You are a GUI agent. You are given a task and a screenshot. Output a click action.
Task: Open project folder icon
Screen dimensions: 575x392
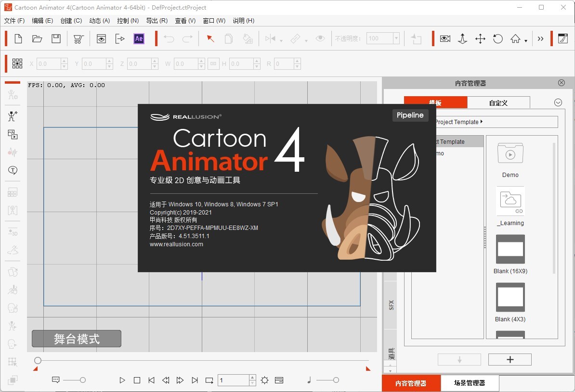[x=37, y=38]
